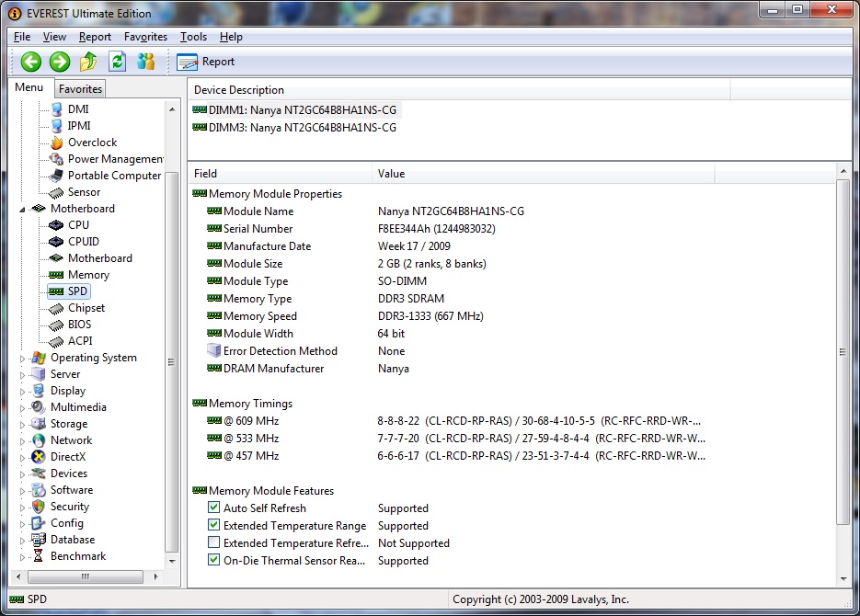Select the Motherboard sub-item in tree
The width and height of the screenshot is (860, 616).
pos(100,258)
